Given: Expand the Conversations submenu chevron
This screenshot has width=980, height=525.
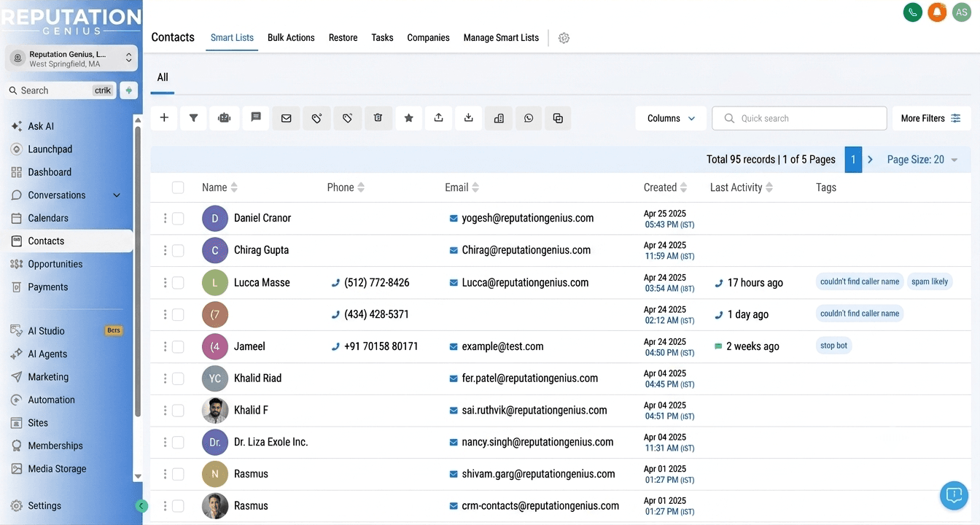Looking at the screenshot, I should pyautogui.click(x=117, y=195).
